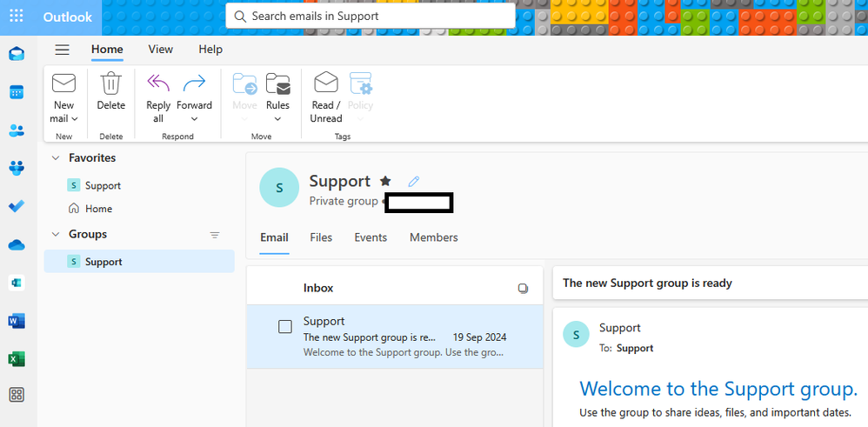The height and width of the screenshot is (427, 868).
Task: Switch to the View ribbon tab
Action: pyautogui.click(x=161, y=50)
